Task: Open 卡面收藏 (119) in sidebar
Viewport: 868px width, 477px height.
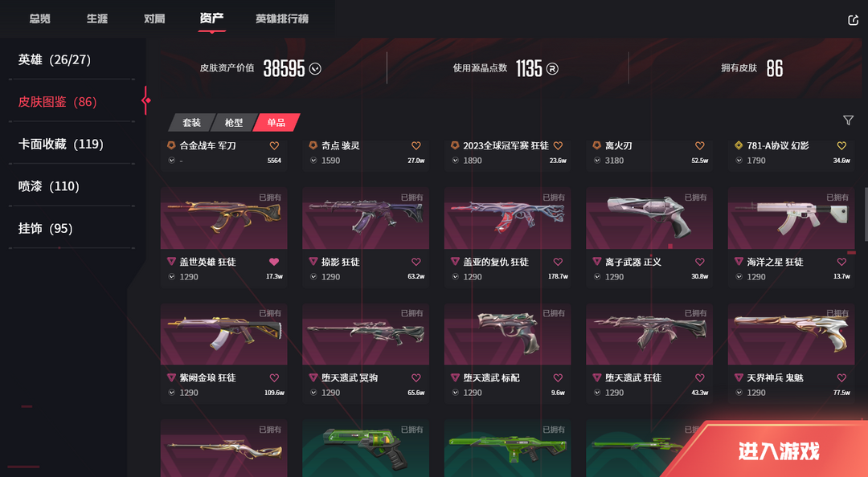Action: [x=61, y=144]
